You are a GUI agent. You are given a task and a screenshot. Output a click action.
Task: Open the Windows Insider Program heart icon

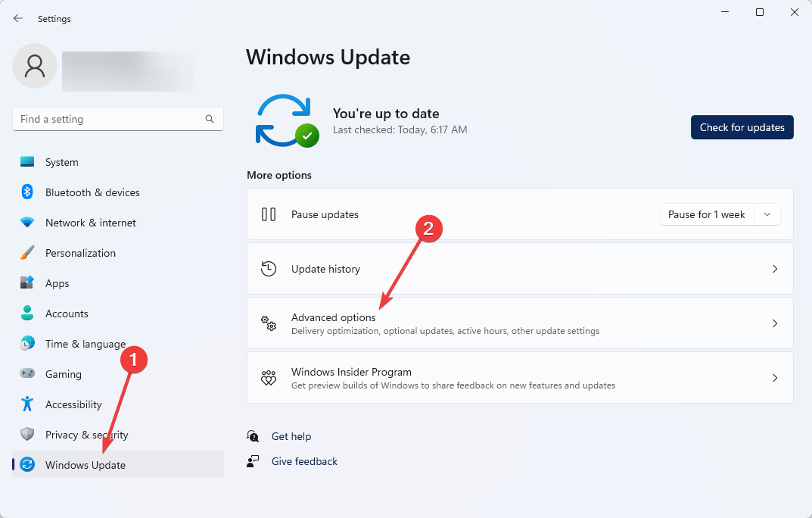[269, 377]
